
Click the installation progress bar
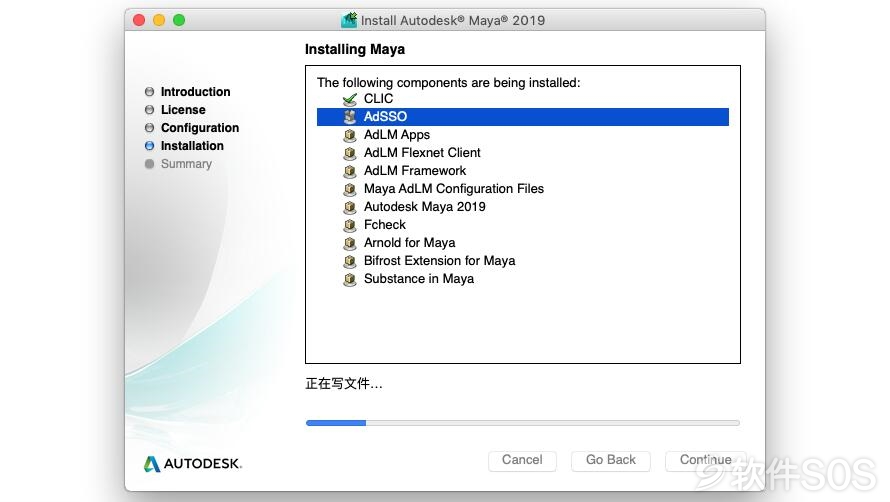[x=523, y=423]
